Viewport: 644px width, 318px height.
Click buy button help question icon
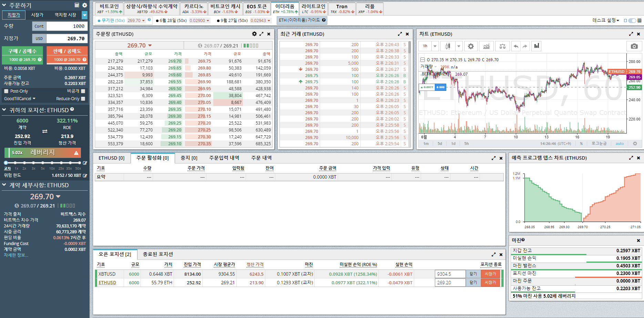[40, 60]
